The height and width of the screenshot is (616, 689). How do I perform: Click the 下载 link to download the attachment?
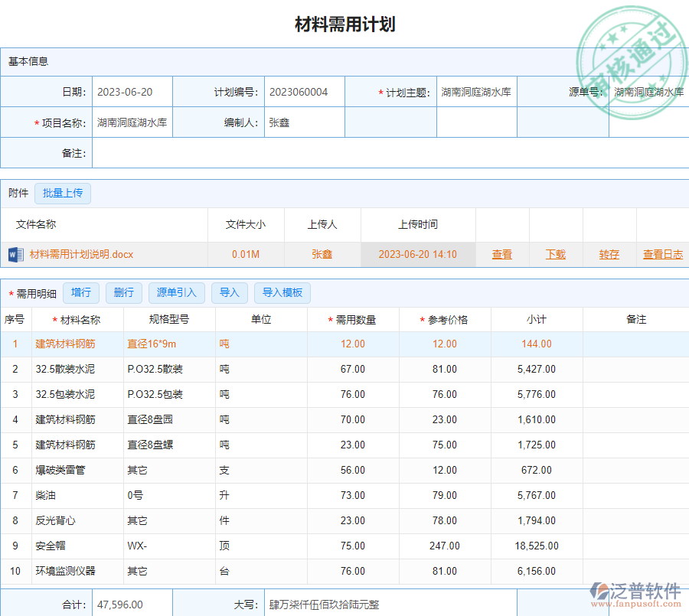point(555,254)
